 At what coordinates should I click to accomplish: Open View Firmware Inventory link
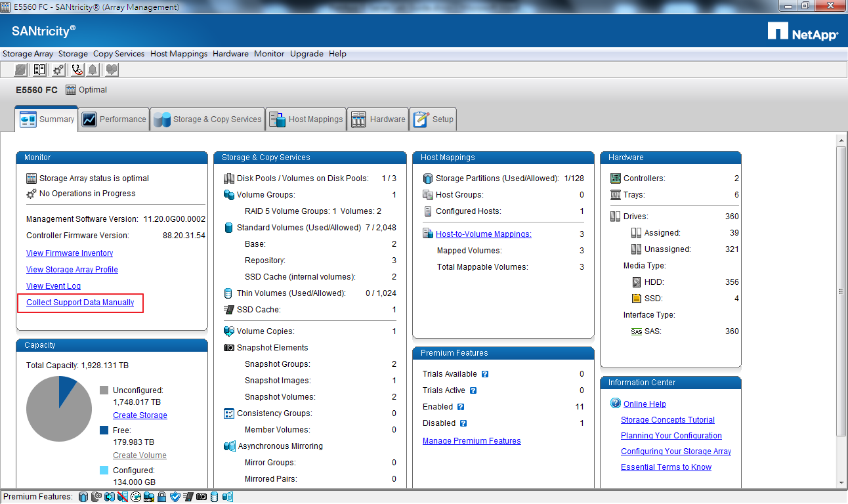point(70,253)
